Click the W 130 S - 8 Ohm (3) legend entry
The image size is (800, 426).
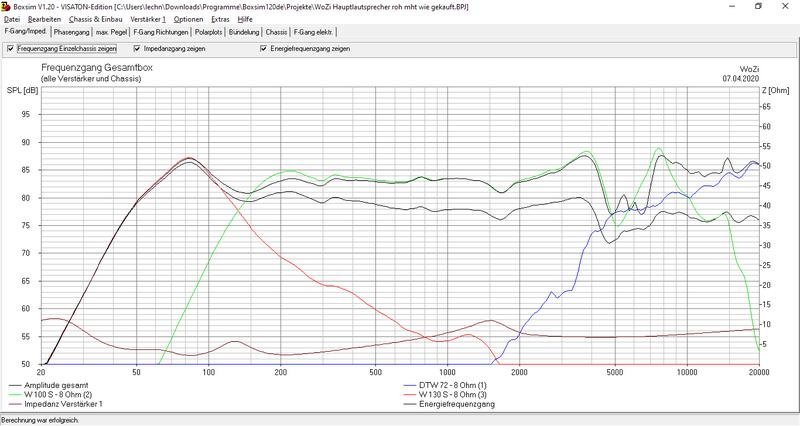445,395
